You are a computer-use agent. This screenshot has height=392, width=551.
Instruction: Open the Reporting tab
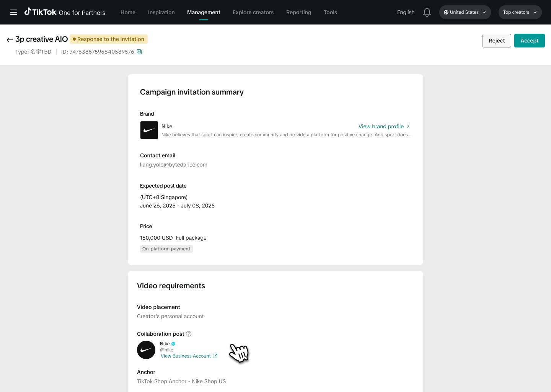point(298,12)
